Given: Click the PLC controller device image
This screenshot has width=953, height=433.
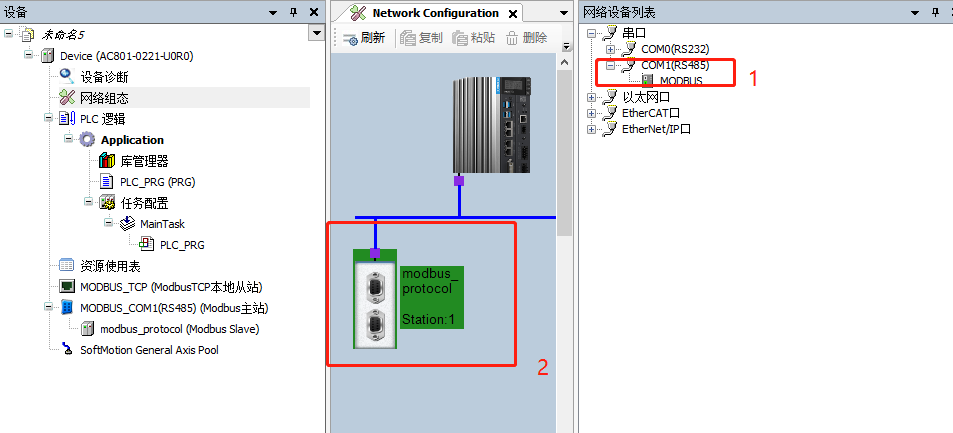Looking at the screenshot, I should pyautogui.click(x=491, y=125).
